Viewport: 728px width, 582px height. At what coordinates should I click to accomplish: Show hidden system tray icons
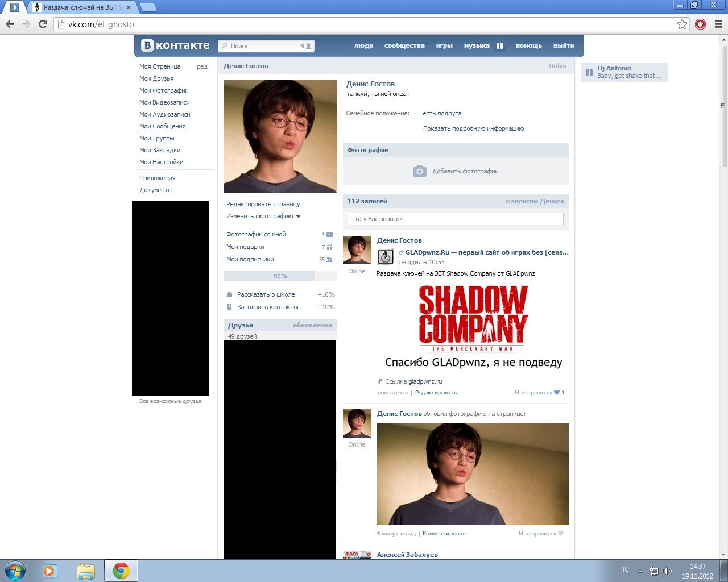coord(640,571)
